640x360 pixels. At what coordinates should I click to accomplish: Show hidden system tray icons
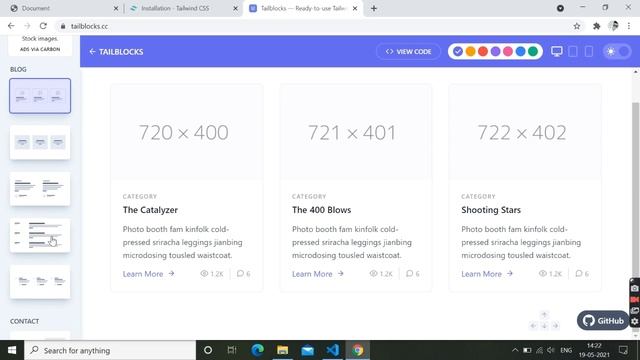(x=515, y=350)
